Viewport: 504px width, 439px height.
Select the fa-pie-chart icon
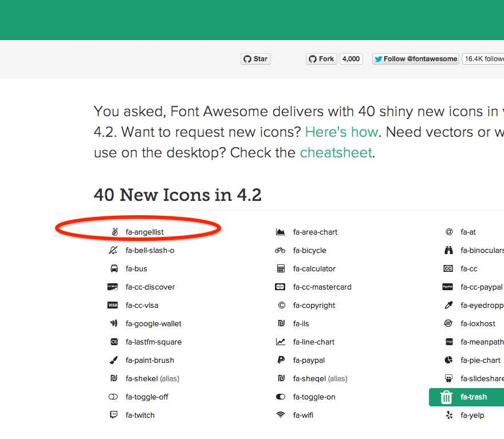[448, 360]
